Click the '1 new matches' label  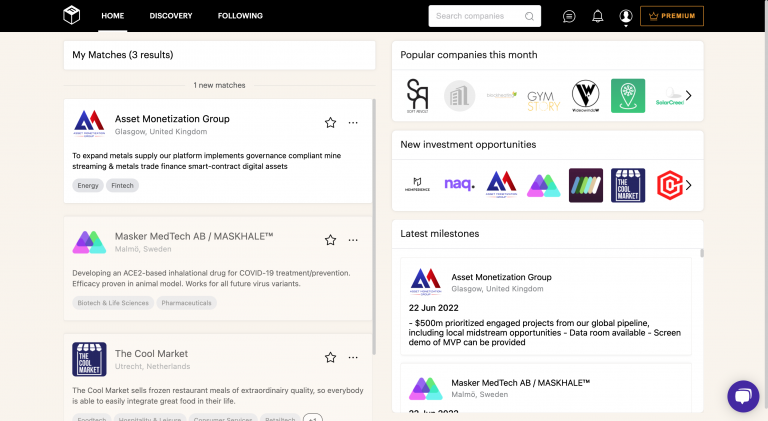tap(219, 85)
